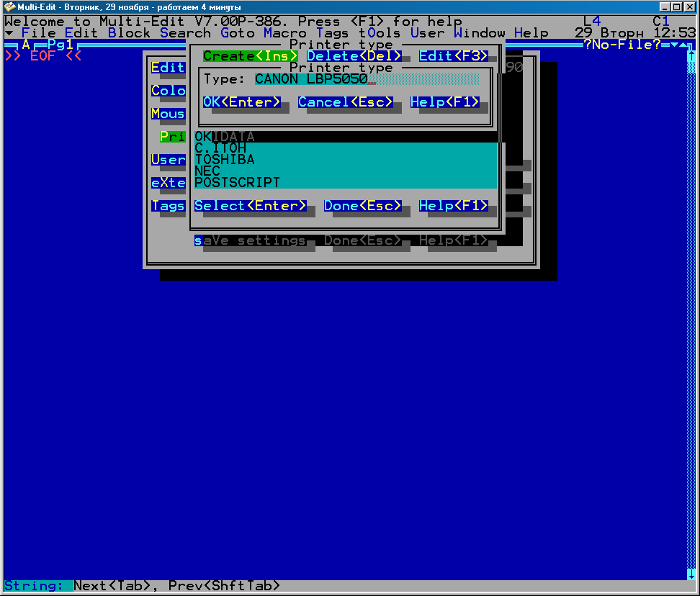Open the File menu
This screenshot has width=700, height=596.
point(38,33)
